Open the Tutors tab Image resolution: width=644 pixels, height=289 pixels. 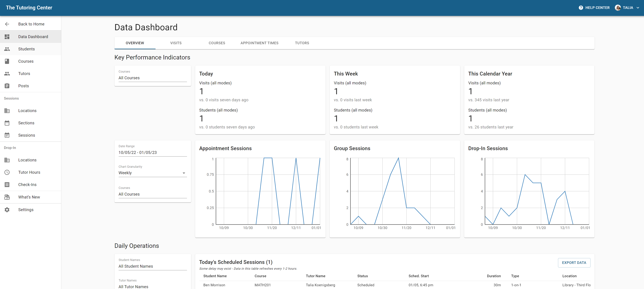pyautogui.click(x=302, y=43)
